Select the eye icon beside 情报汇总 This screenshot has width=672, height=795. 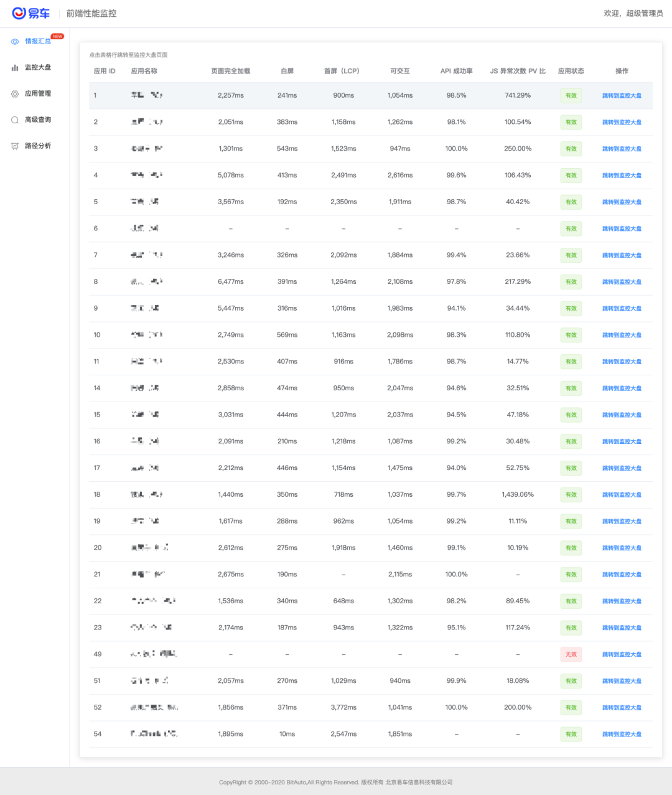[15, 42]
